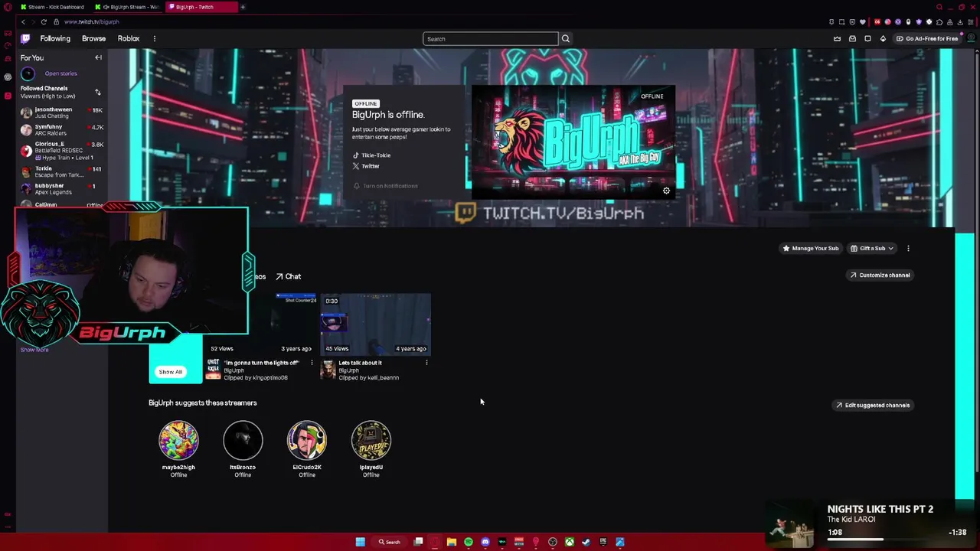Toggle Turn on Notifications

click(385, 186)
